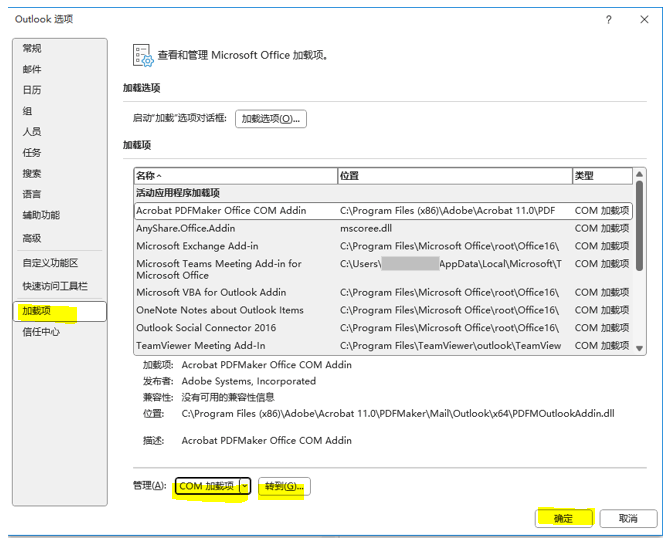666x545 pixels.
Task: Select the 加载项 category
Action: (x=59, y=311)
